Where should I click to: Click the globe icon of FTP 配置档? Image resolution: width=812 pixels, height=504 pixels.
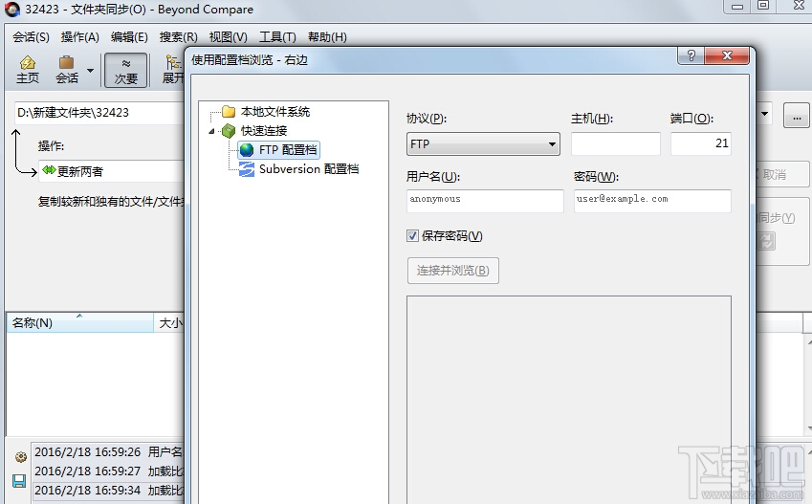click(247, 150)
